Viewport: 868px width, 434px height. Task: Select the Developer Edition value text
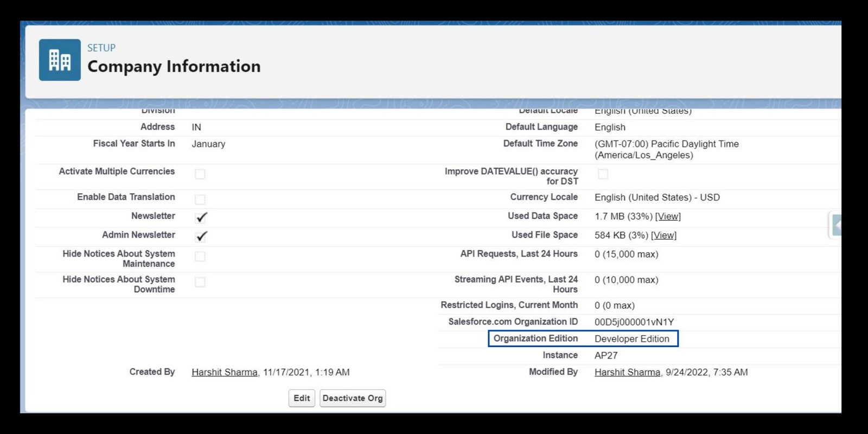631,339
